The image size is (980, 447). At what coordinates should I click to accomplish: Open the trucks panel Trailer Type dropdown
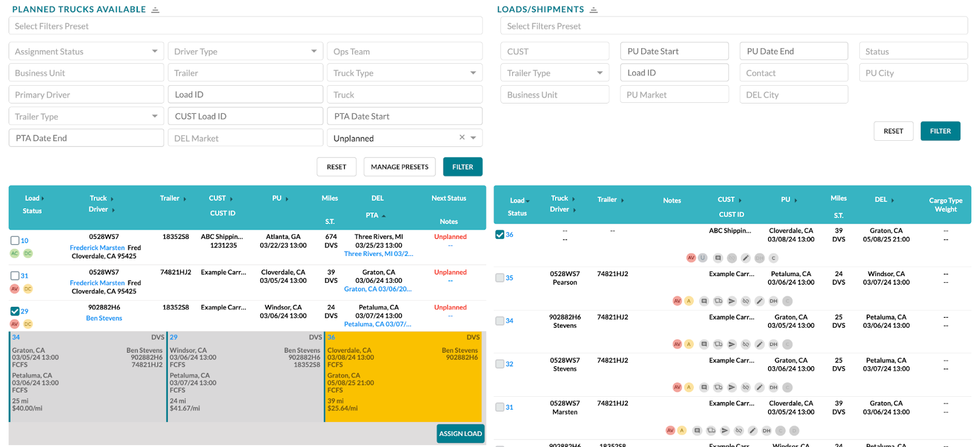tap(86, 116)
